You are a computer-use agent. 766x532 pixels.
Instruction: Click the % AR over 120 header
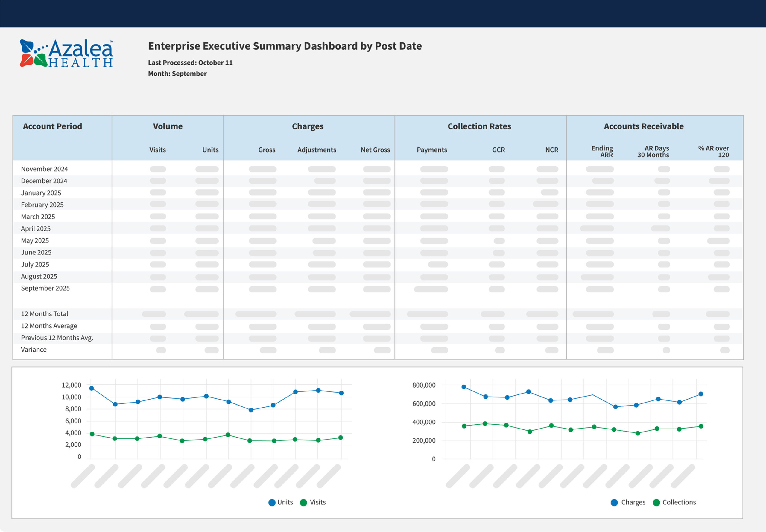click(x=713, y=151)
